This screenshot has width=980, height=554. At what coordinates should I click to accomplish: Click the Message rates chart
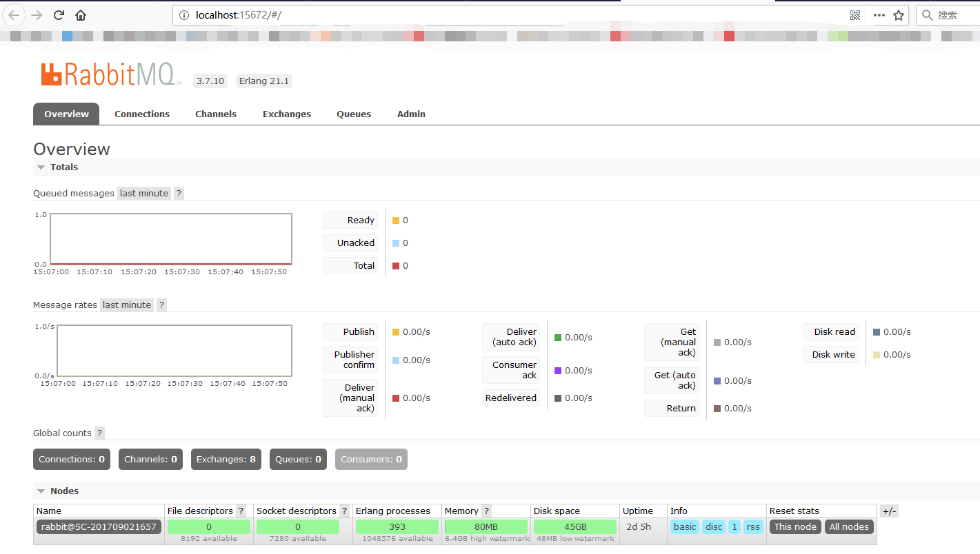(174, 351)
